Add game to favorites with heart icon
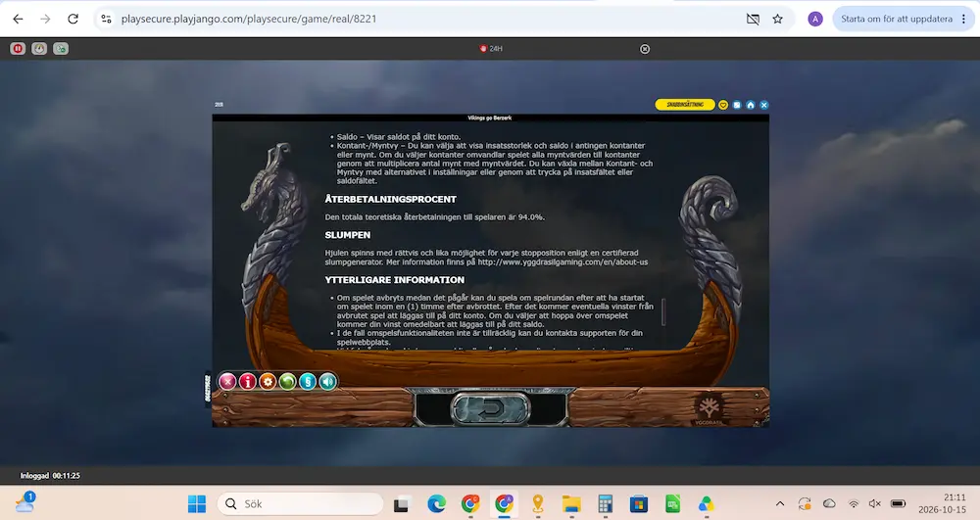 pyautogui.click(x=723, y=105)
